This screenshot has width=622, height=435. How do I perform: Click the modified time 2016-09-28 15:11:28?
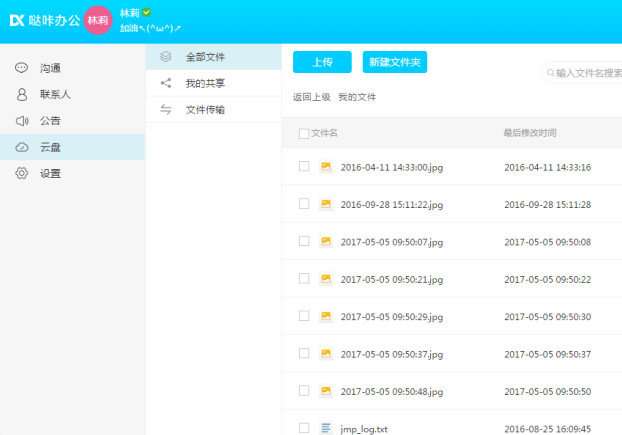point(547,205)
